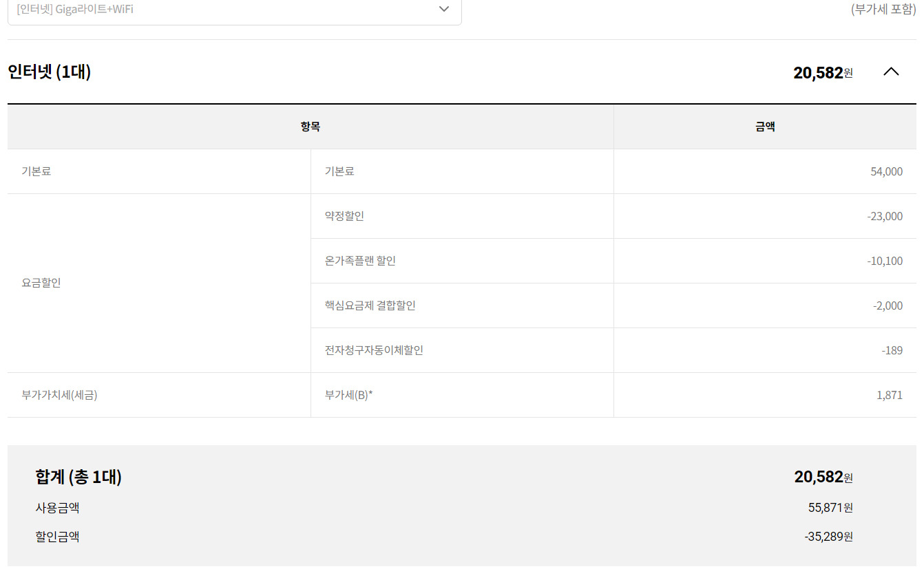Click the 합계 (총 1대) total label

tap(78, 477)
